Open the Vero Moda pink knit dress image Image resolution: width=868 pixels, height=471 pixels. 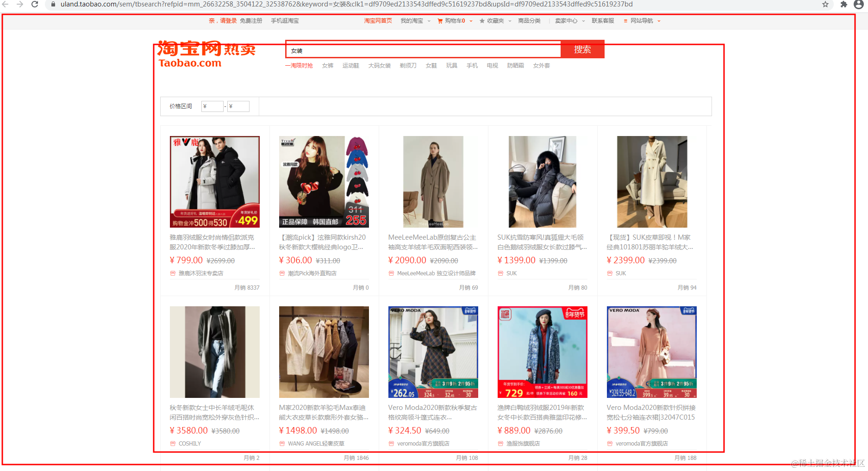tap(652, 352)
